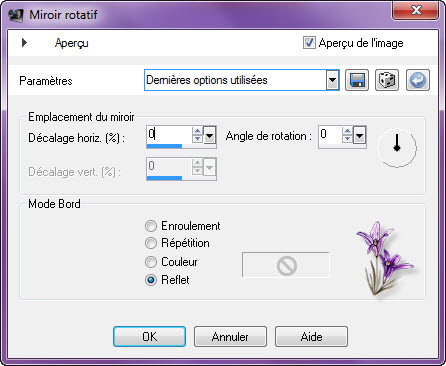Screen dimensions: 446x366
Task: Decrease Décalage horiz. with the down arrow
Action: [197, 139]
